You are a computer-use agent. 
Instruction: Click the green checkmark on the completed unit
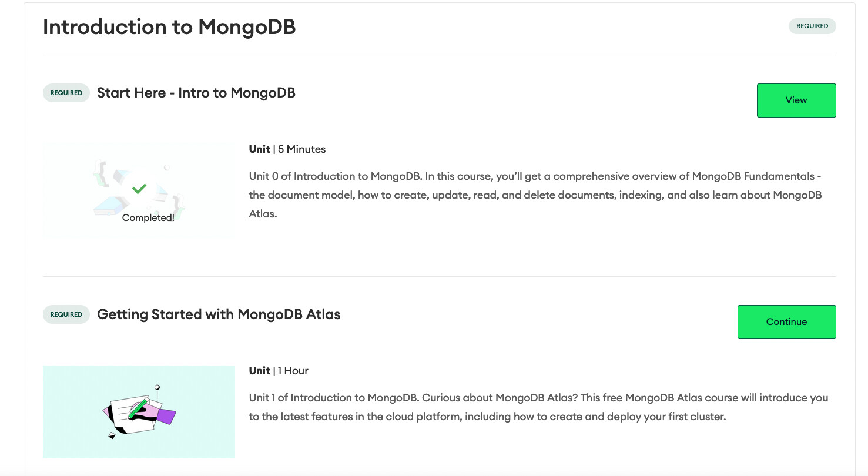coord(139,189)
